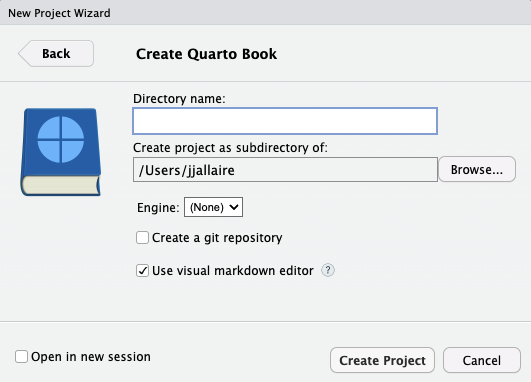Image resolution: width=531 pixels, height=382 pixels.
Task: Open the visual markdown editor help icon
Action: click(327, 270)
